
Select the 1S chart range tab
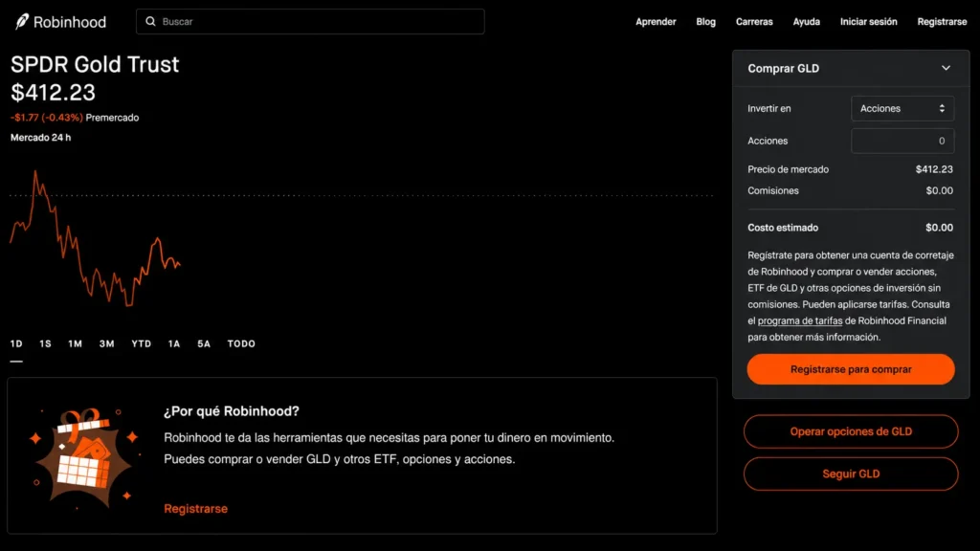coord(45,344)
